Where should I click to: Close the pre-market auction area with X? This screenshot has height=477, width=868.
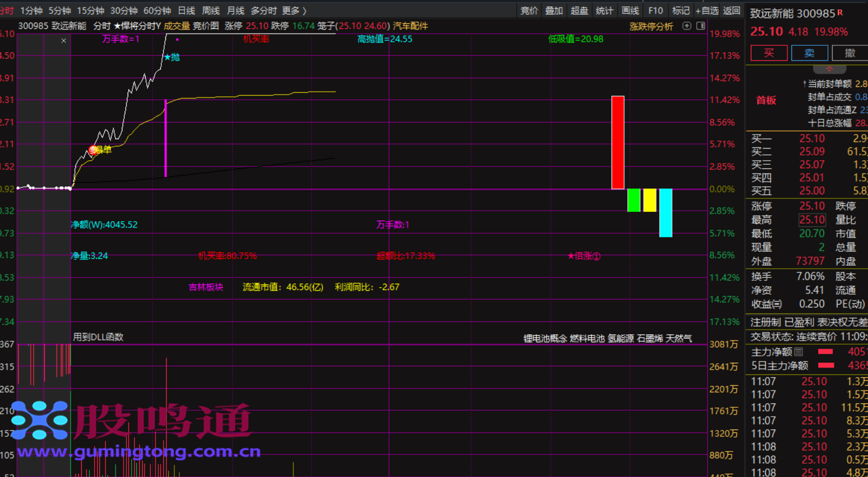coord(64,41)
